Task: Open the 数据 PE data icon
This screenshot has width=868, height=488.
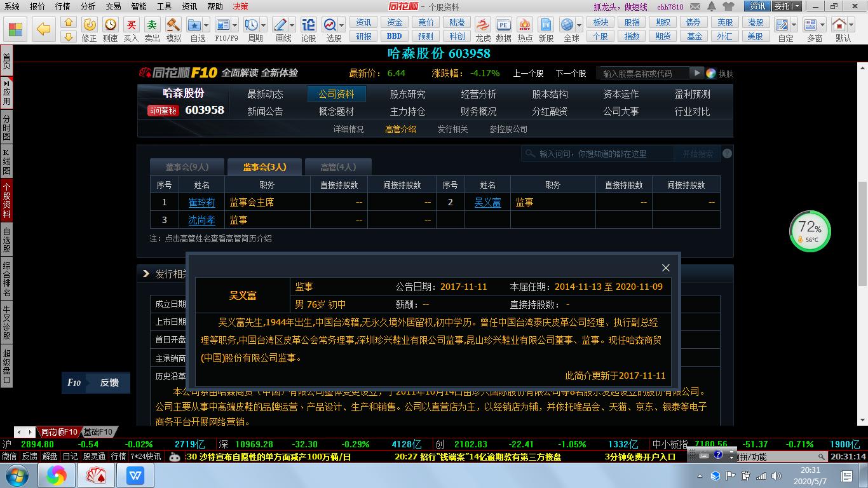Action: coord(504,25)
